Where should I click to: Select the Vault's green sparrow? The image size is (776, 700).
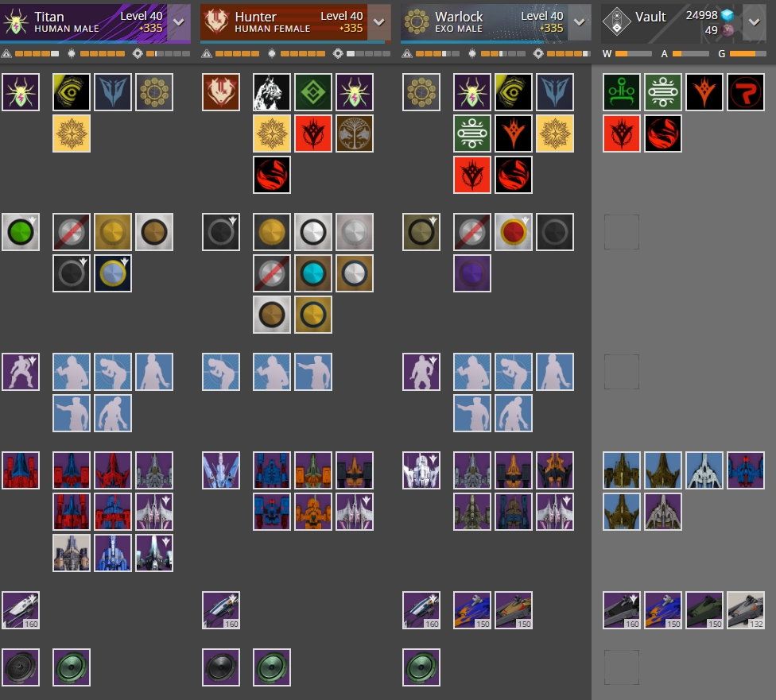point(704,610)
